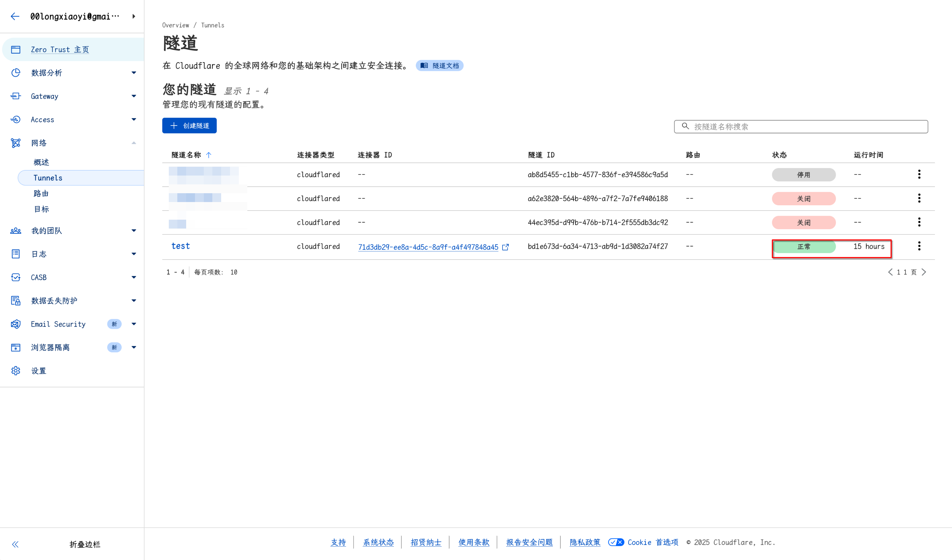Expand the Gateway dropdown arrow
Viewport: 952px width, 560px height.
(x=134, y=96)
